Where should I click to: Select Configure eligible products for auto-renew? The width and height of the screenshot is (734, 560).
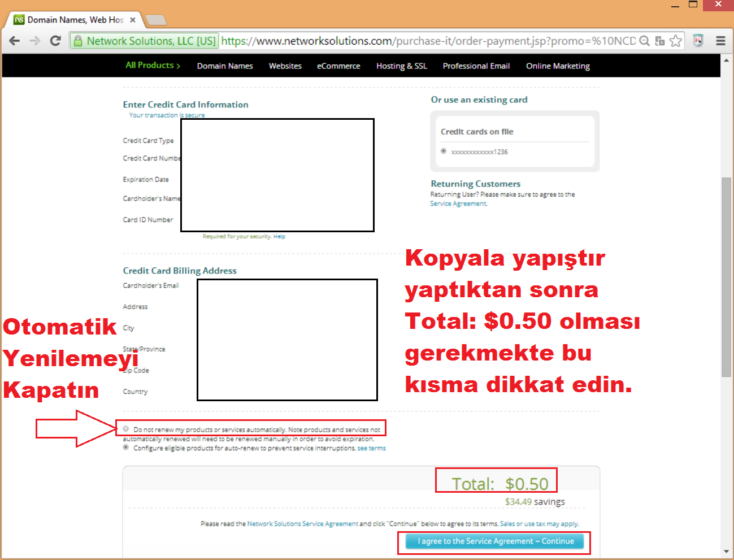(125, 448)
